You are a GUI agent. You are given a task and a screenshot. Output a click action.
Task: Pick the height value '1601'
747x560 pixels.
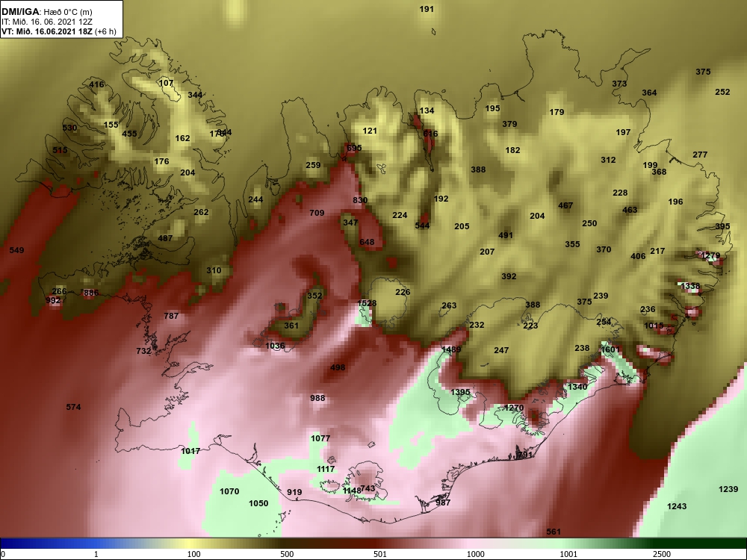pos(610,349)
